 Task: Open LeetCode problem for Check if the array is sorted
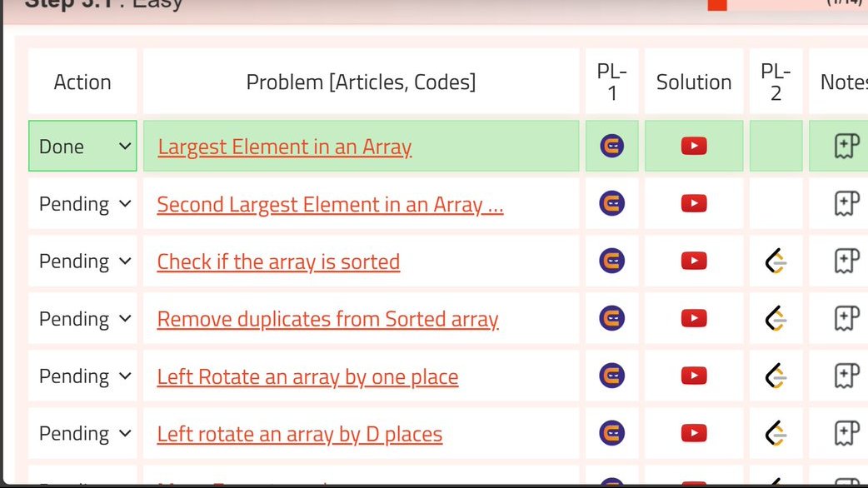(775, 260)
